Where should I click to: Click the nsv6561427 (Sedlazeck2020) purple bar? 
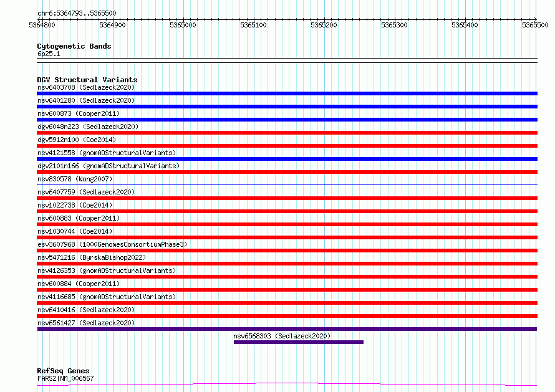287,329
